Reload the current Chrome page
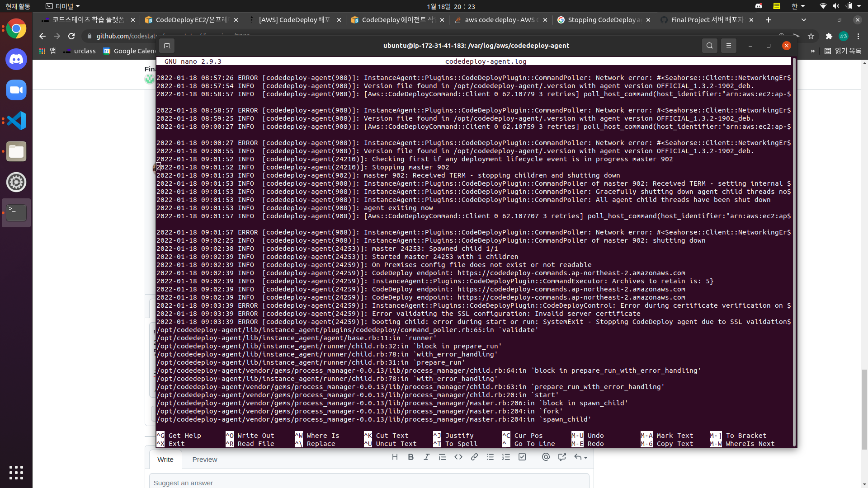Screen dimensions: 868x488 coord(71,36)
